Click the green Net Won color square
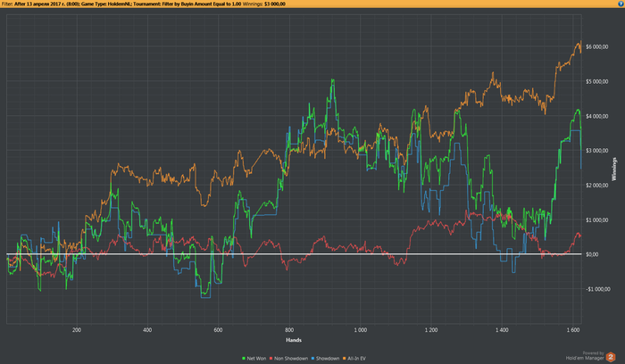Screen dimensions: 625x364 (x=244, y=359)
